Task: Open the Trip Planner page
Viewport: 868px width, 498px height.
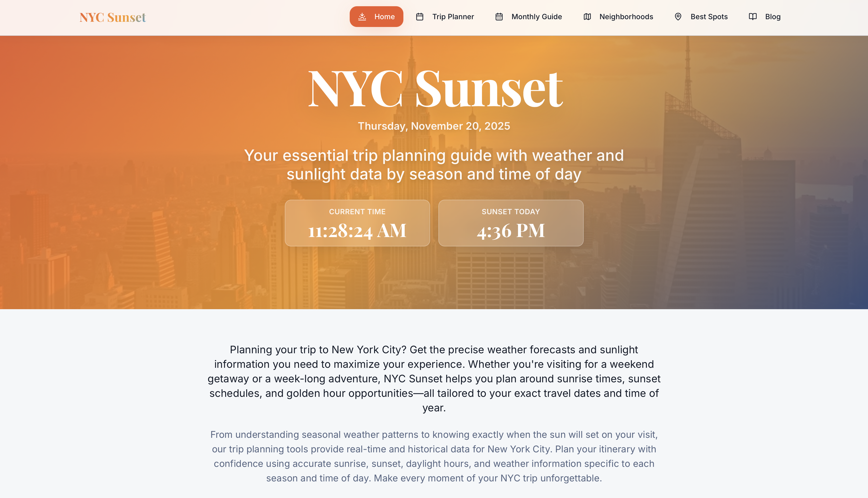Action: 453,16
